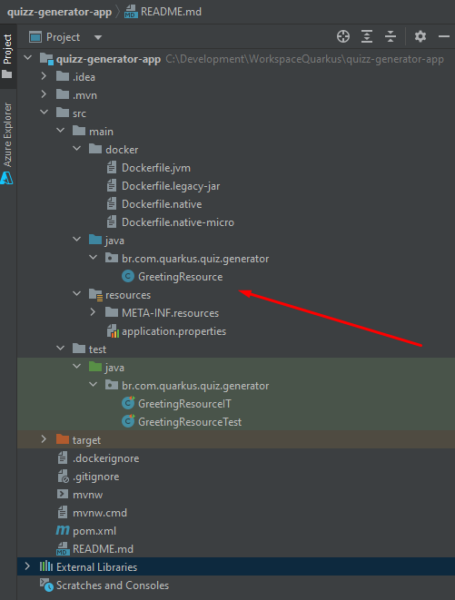This screenshot has height=600, width=455.
Task: Click the green test java folder icon
Action: point(95,367)
